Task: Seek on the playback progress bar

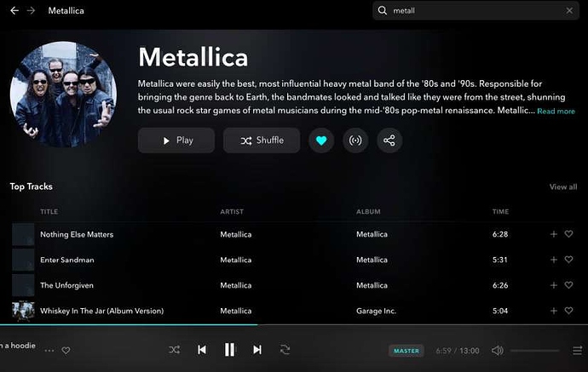Action: tap(294, 325)
